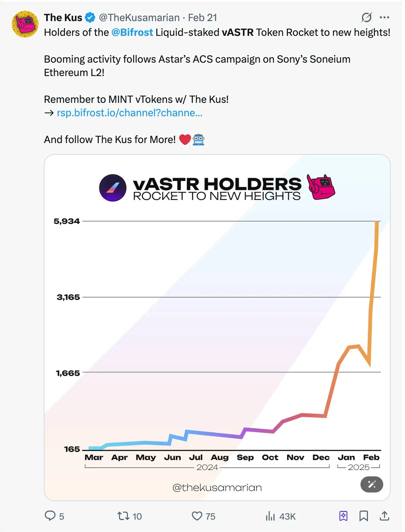Bookmark this post
Viewport: 405px width, 532px height.
point(363,516)
